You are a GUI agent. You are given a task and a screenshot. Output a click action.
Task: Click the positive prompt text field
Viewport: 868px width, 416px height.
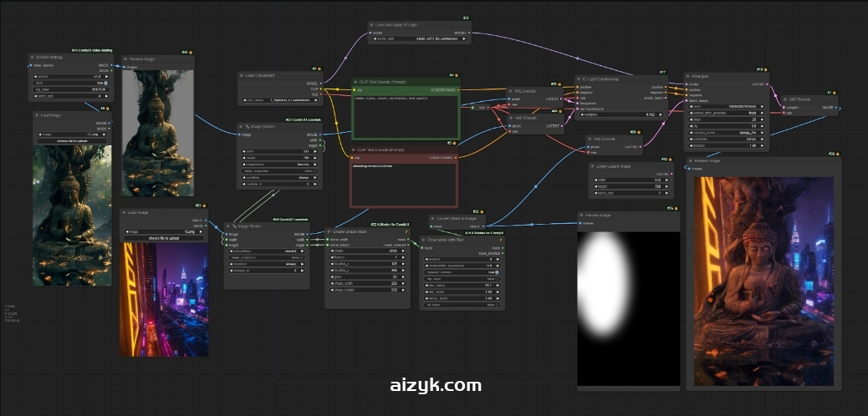click(x=405, y=115)
